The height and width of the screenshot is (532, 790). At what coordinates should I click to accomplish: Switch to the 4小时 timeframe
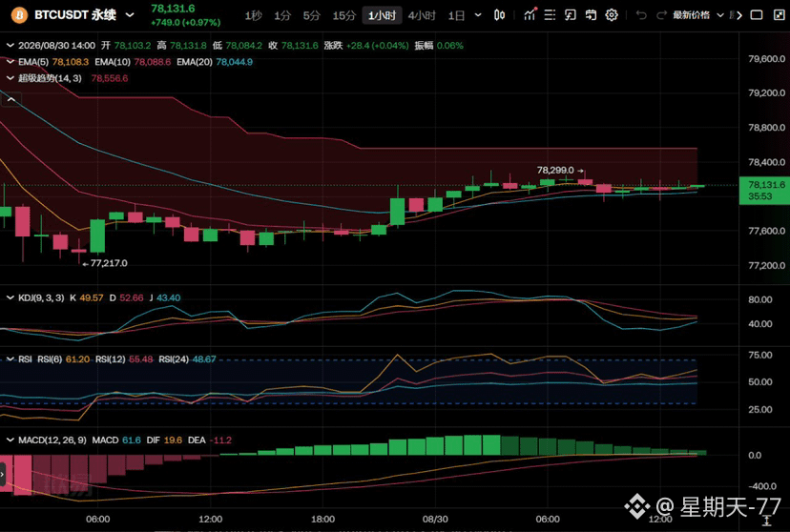coord(422,15)
